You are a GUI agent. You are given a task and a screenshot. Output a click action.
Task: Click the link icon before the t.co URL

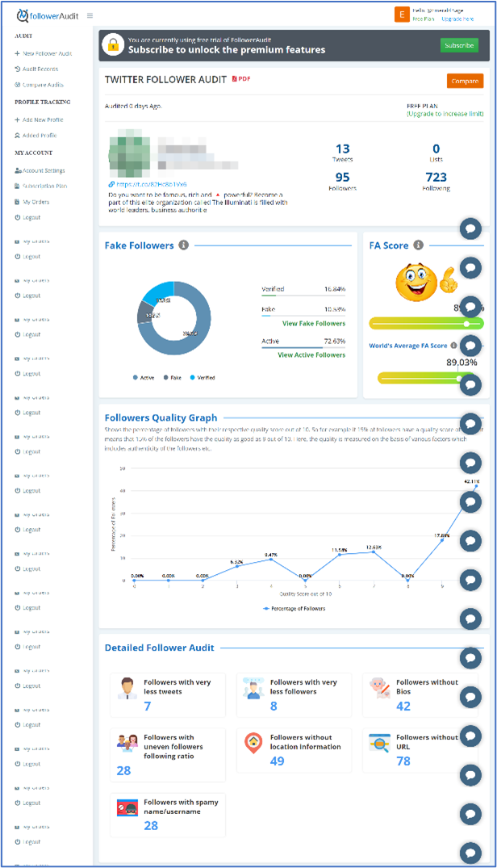pyautogui.click(x=111, y=184)
